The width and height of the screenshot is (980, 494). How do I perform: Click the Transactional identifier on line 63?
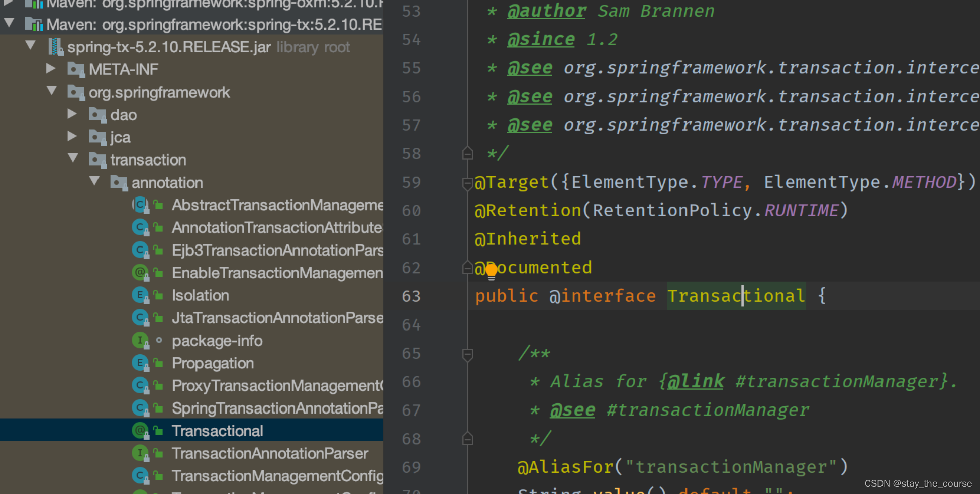tap(736, 296)
